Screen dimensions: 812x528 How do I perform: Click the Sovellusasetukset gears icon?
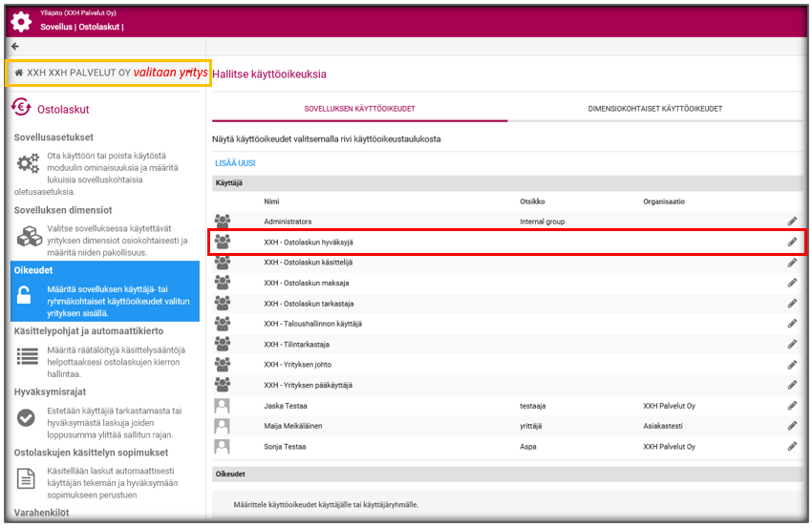[28, 163]
